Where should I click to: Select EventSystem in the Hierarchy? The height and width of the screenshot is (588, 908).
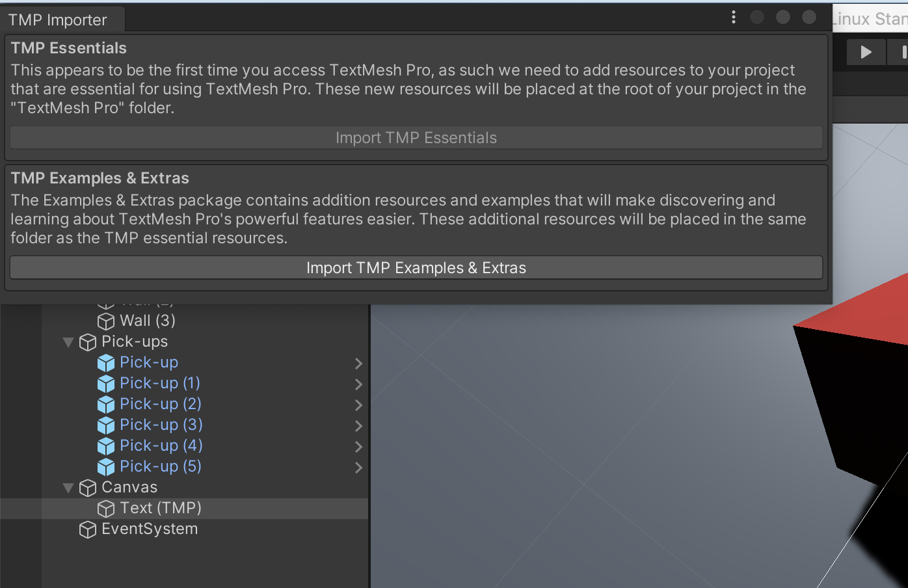point(150,529)
